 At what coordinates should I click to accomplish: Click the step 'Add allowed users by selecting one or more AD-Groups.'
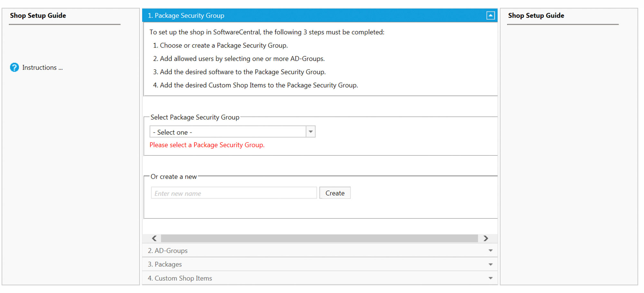point(242,59)
